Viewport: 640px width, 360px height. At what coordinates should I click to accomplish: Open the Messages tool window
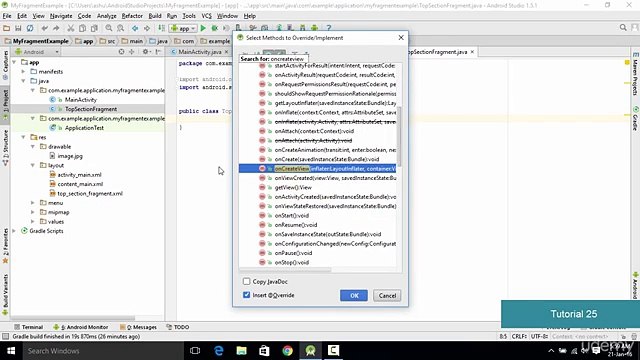(x=138, y=327)
